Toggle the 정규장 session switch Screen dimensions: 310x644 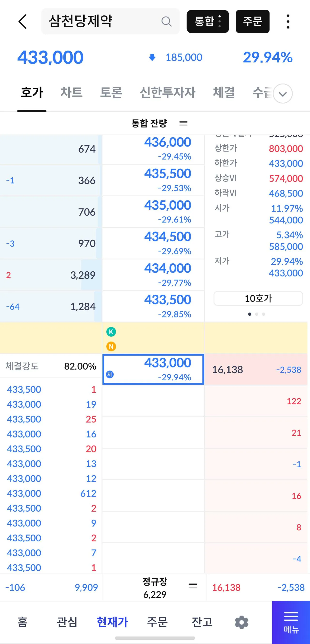point(193,586)
